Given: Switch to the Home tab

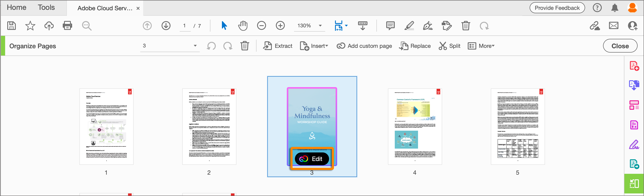Looking at the screenshot, I should [16, 7].
